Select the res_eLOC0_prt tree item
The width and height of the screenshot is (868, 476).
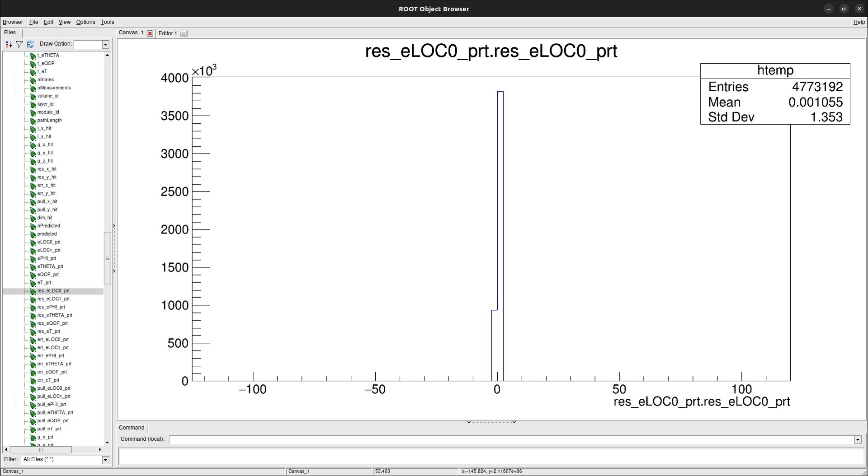point(53,291)
